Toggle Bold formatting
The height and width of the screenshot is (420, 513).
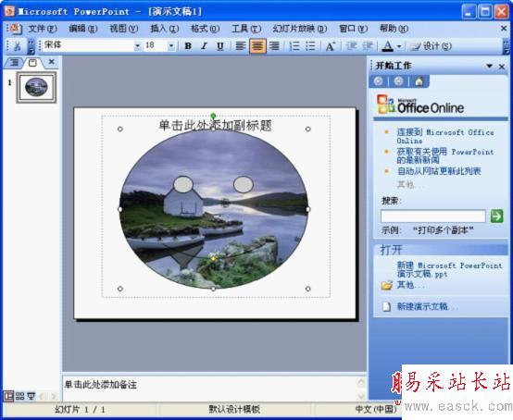[x=188, y=46]
